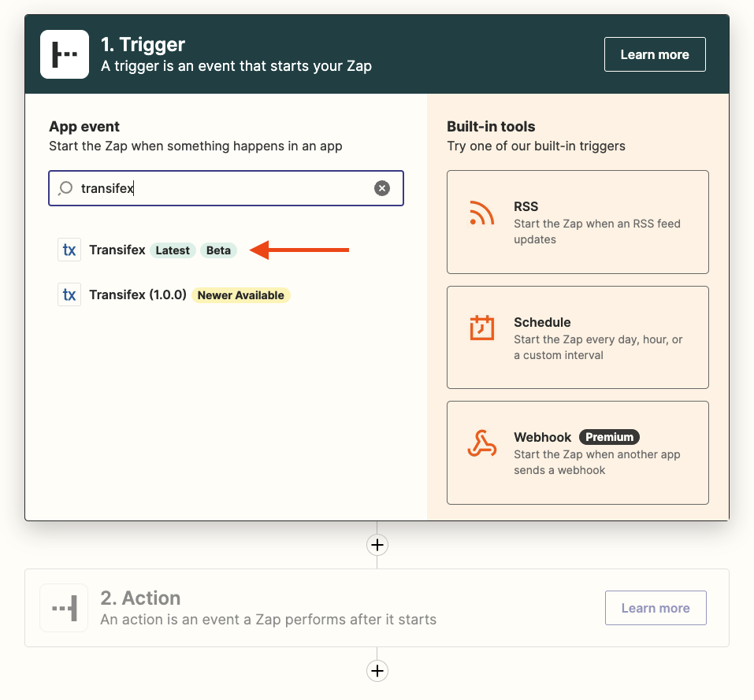Click the Beta badge on Transifex
The height and width of the screenshot is (700, 754).
218,250
